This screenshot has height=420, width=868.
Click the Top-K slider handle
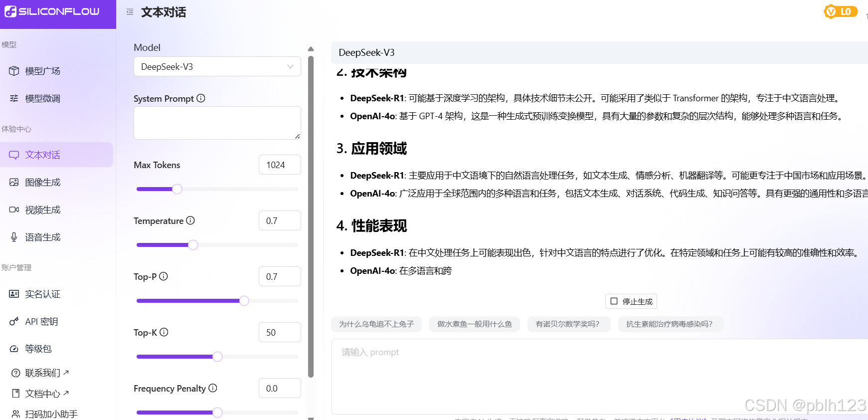coord(217,357)
